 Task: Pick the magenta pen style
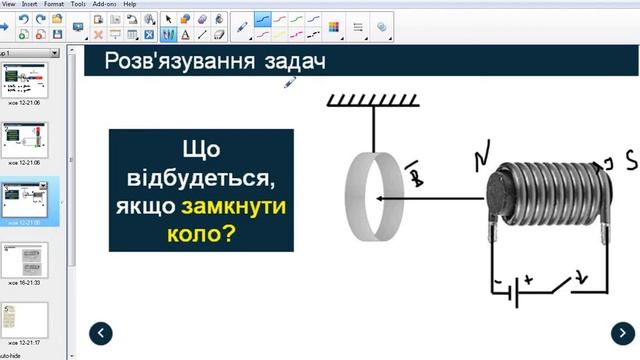coord(296,35)
